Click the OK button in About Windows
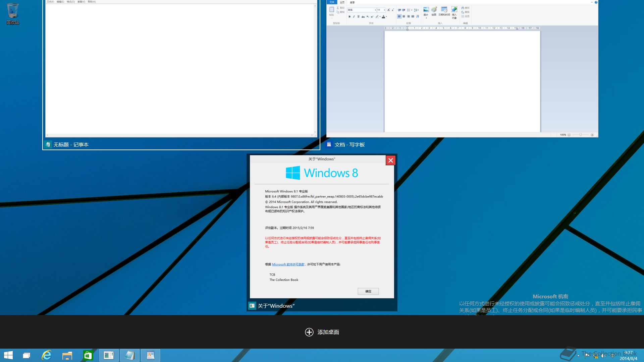The width and height of the screenshot is (644, 362). click(x=368, y=291)
